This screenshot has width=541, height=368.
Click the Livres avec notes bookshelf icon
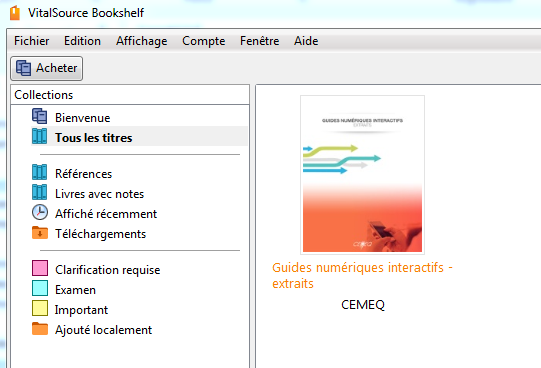pyautogui.click(x=40, y=192)
